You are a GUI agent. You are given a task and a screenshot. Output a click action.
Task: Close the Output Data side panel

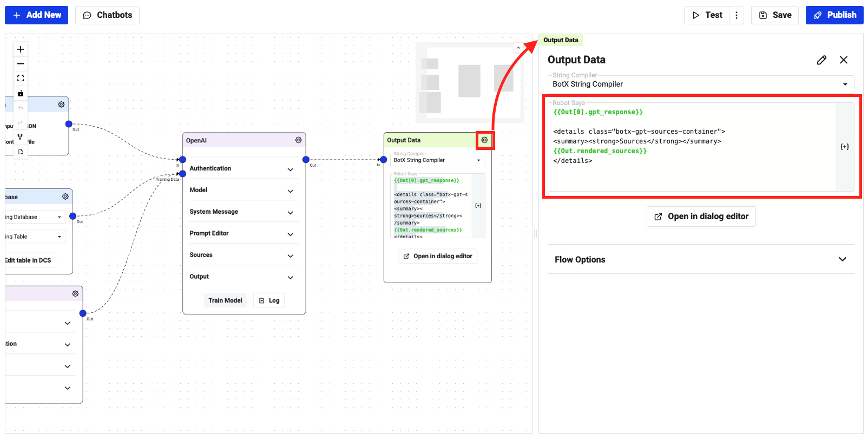point(843,60)
